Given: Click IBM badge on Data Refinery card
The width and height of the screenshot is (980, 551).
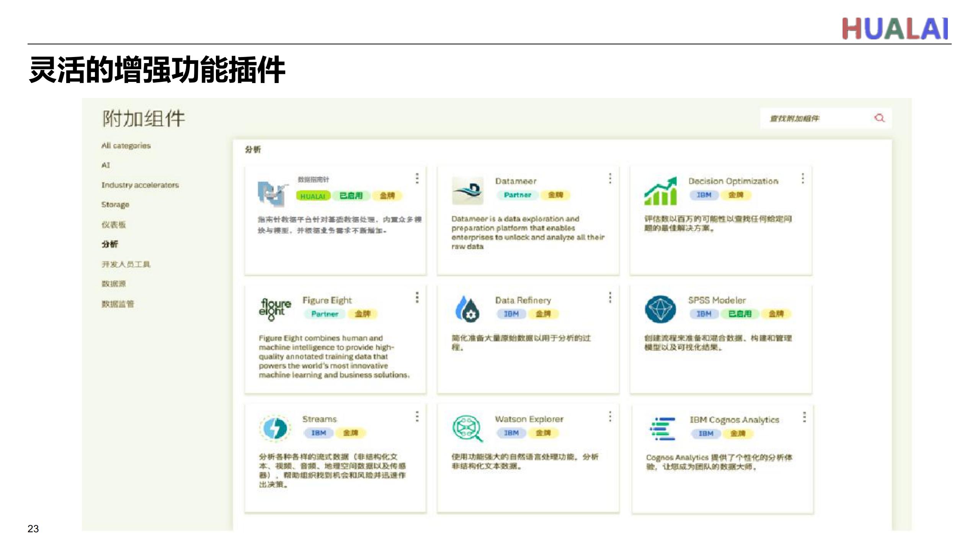Looking at the screenshot, I should coord(511,314).
